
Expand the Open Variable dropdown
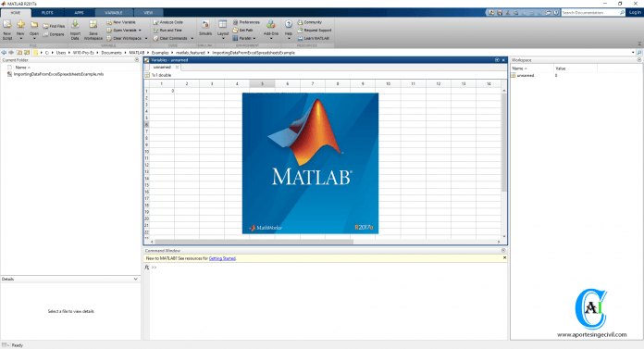[140, 30]
